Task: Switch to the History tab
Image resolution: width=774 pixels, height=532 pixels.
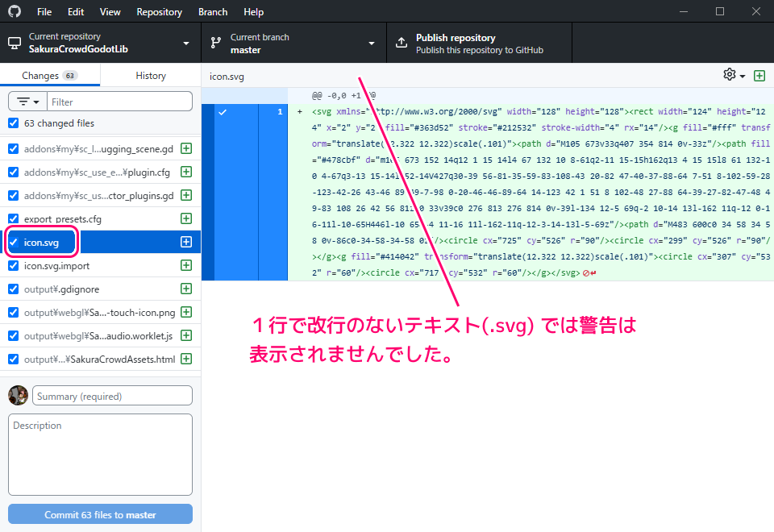Action: (151, 76)
